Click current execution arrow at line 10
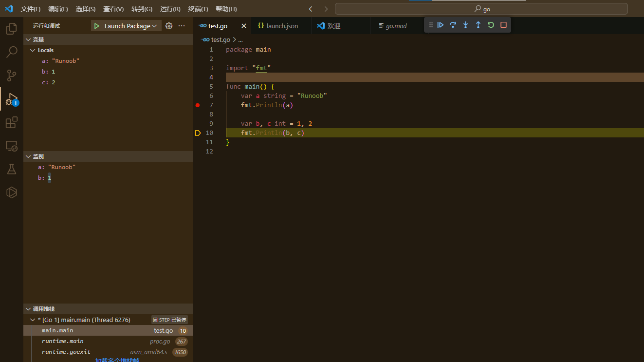Screen dimensions: 644x362 (198, 133)
